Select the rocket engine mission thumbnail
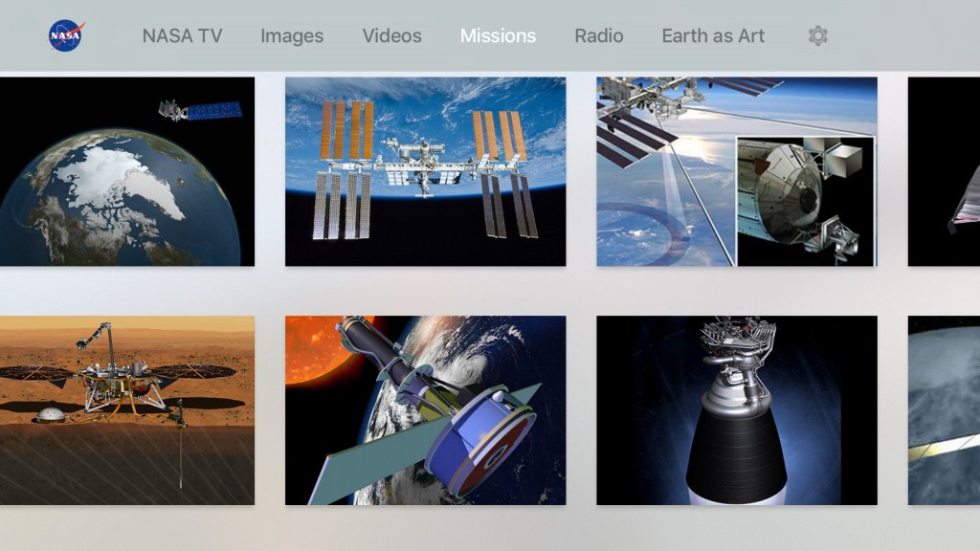980x551 pixels. [x=737, y=410]
